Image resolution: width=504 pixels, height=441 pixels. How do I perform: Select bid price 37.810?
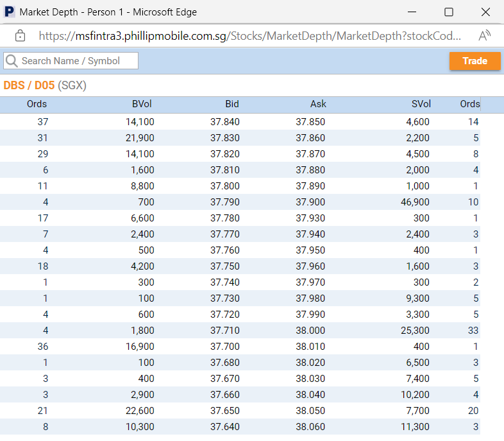point(225,170)
